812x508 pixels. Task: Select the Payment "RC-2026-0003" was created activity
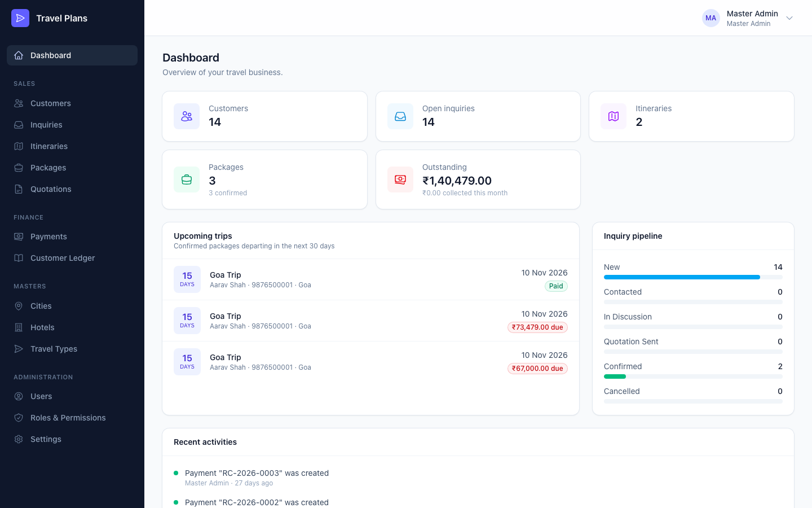click(257, 473)
